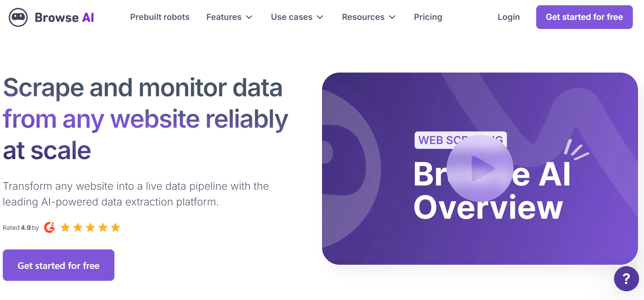
Task: Click the G2 logo next to the rating
Action: click(x=49, y=227)
